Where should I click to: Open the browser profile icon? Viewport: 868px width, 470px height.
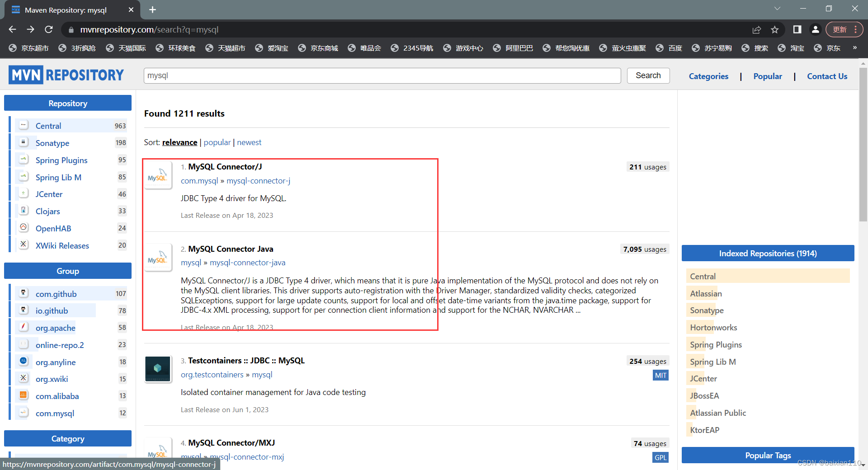tap(815, 29)
